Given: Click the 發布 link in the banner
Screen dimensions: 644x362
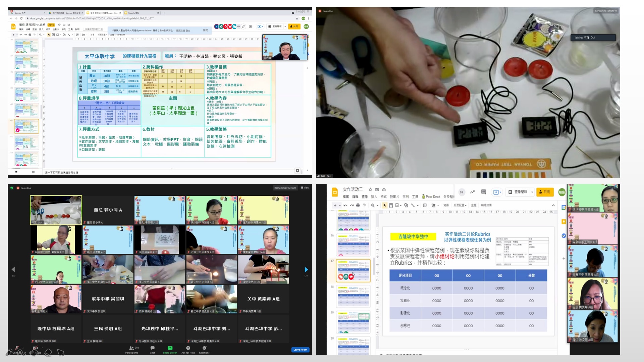Looking at the screenshot, I should tap(188, 31).
